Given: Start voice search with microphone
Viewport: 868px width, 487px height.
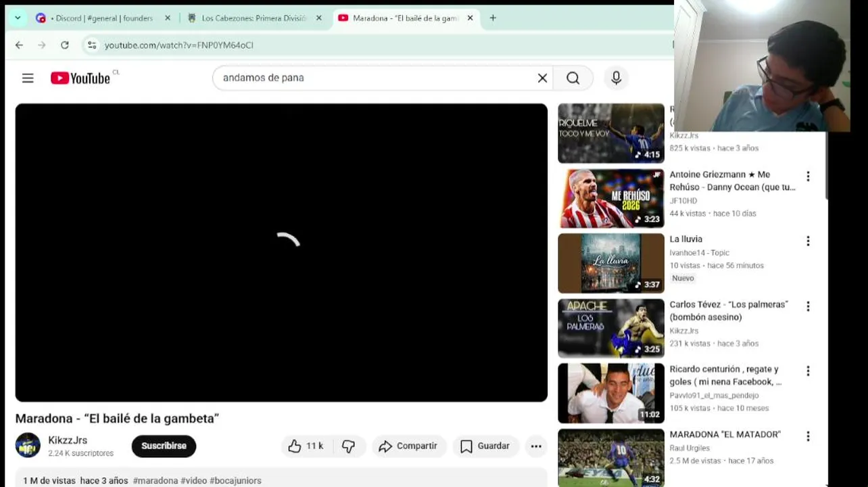Looking at the screenshot, I should click(x=616, y=78).
